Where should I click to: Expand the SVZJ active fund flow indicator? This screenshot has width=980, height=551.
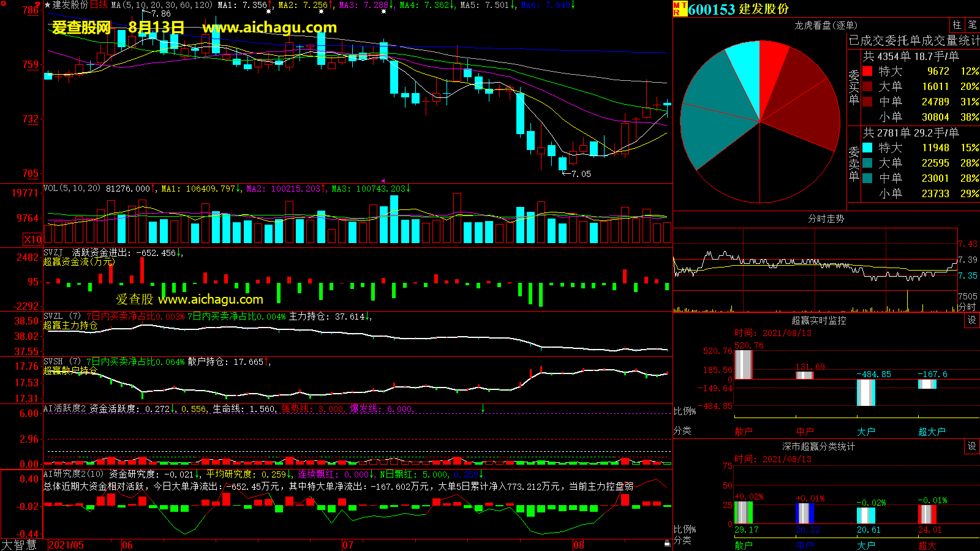click(x=53, y=253)
